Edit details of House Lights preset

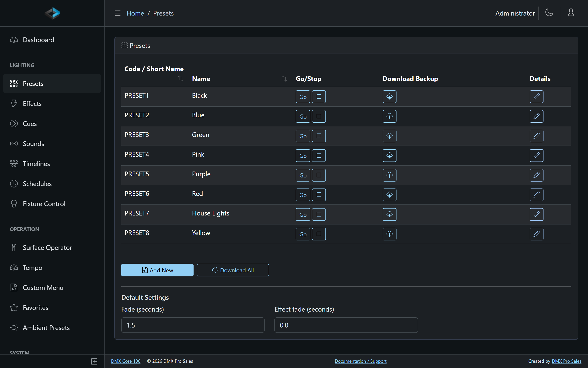[x=537, y=214]
